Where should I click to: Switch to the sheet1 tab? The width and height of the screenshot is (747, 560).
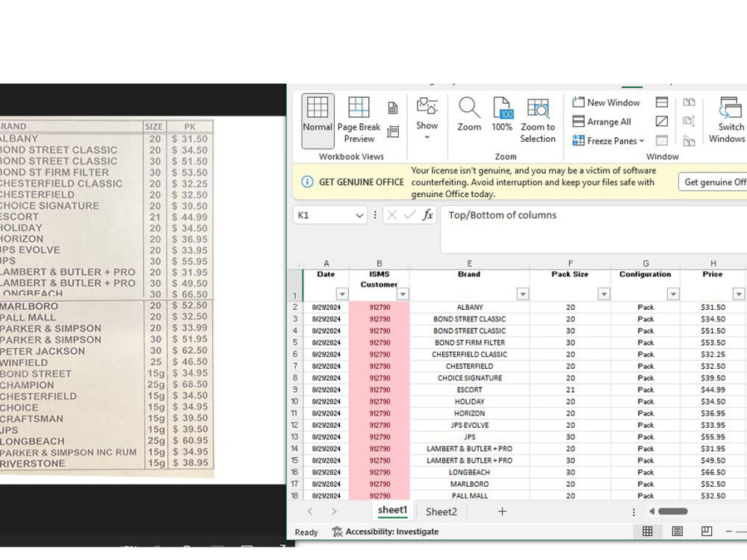point(393,511)
